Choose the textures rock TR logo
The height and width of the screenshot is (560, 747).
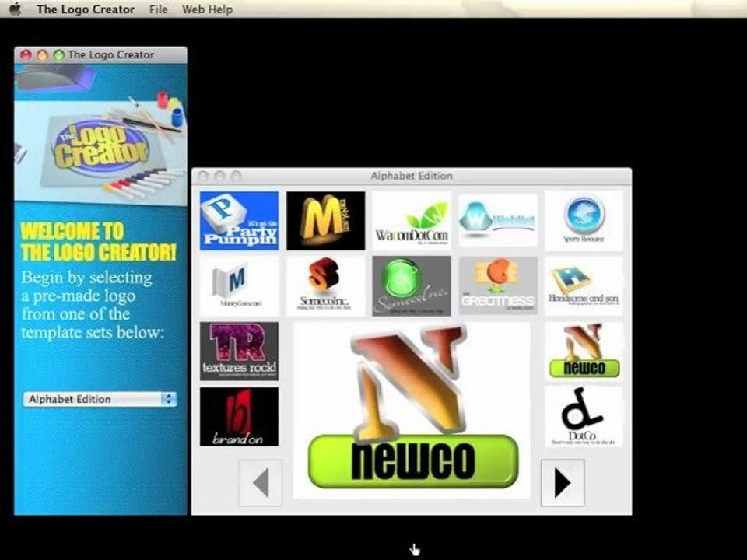coord(239,352)
